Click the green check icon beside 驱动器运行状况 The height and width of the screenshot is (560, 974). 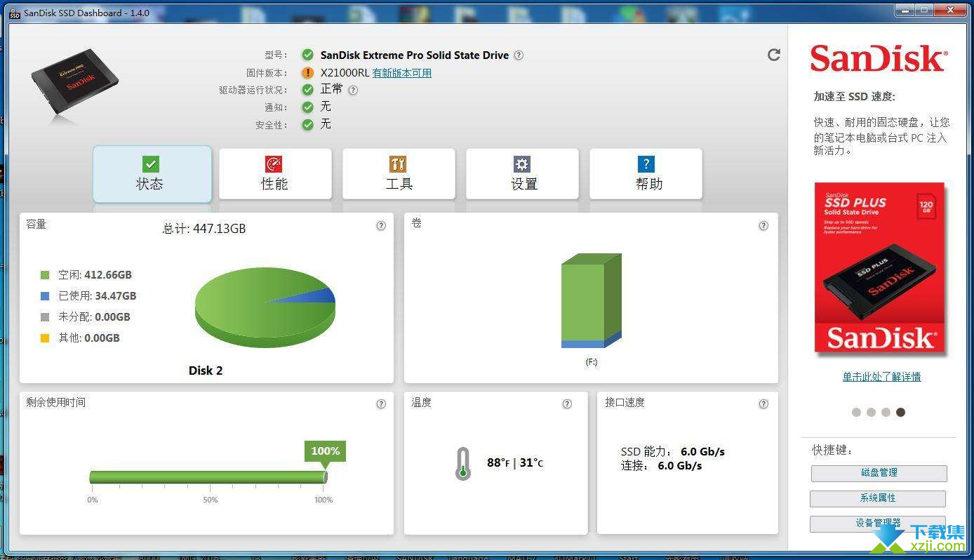tap(307, 90)
